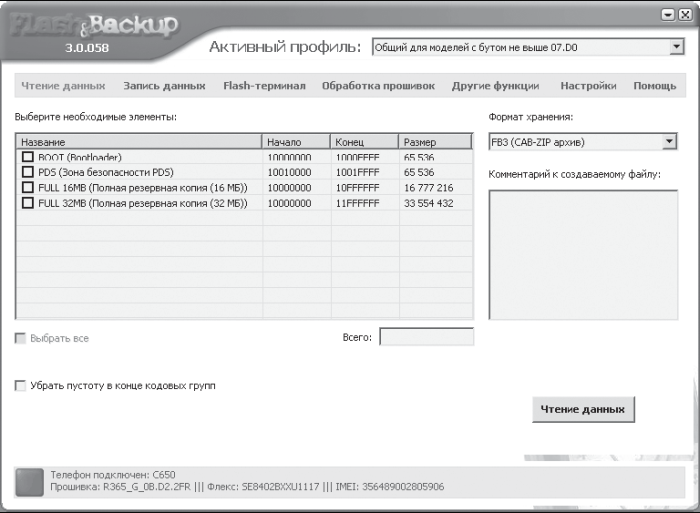
Task: Minimize the Flash&Backup window
Action: pyautogui.click(x=667, y=15)
